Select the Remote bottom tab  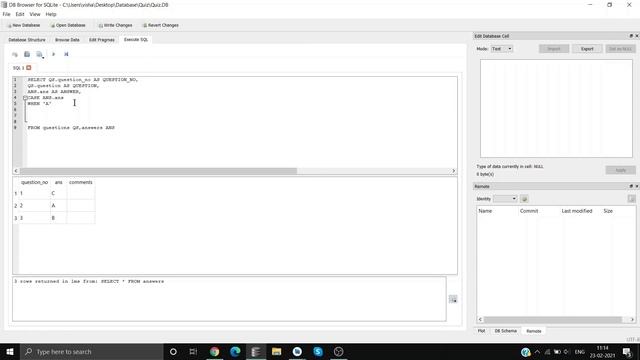click(533, 331)
